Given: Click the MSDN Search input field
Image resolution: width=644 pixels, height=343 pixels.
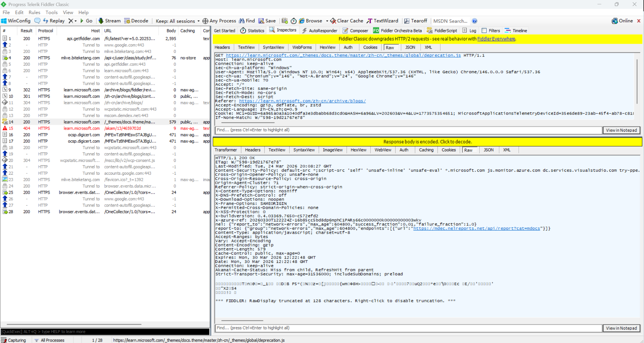Looking at the screenshot, I should click(x=450, y=21).
